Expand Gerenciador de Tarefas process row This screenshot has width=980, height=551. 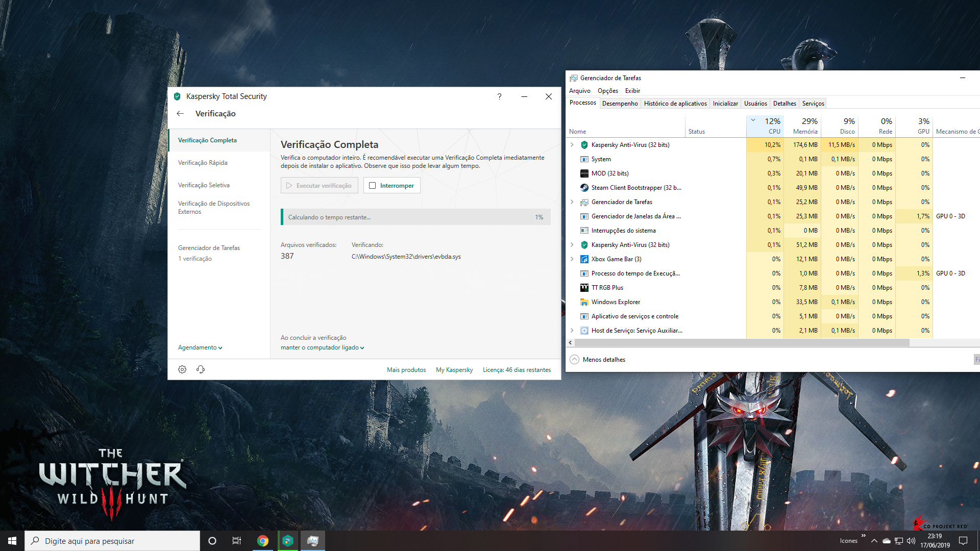572,202
